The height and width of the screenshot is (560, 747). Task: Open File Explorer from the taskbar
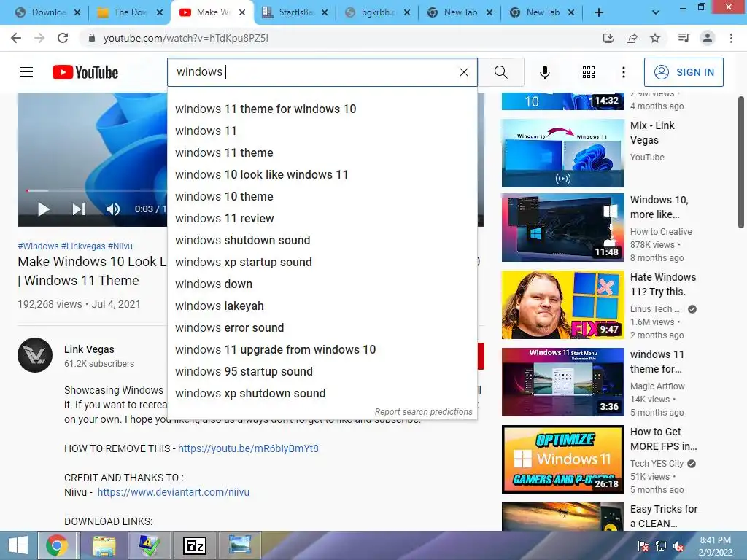tap(104, 545)
